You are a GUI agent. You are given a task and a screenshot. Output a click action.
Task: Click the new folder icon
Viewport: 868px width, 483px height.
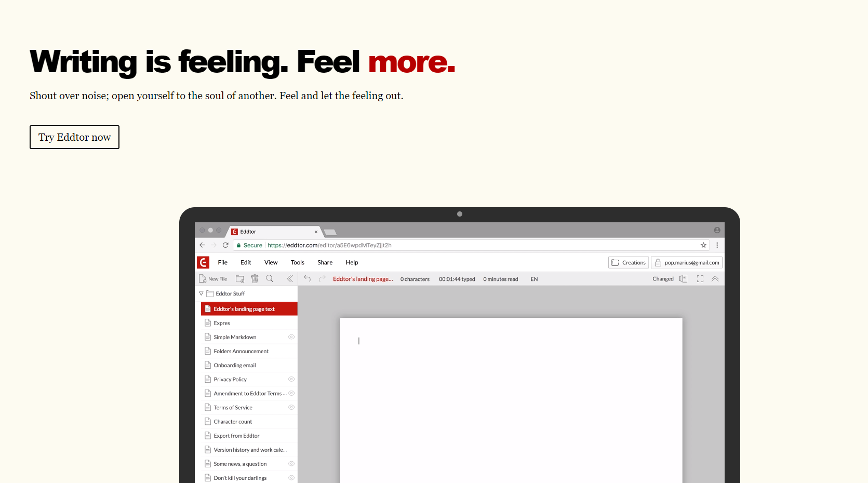pos(240,279)
